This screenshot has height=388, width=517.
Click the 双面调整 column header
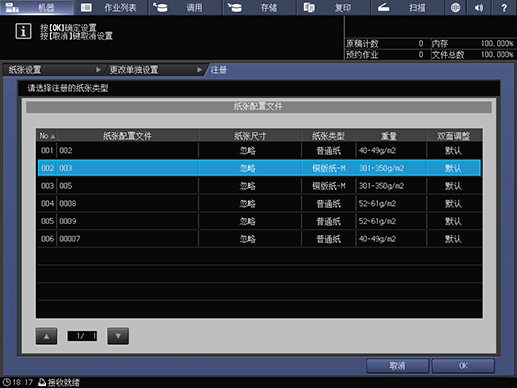(454, 136)
